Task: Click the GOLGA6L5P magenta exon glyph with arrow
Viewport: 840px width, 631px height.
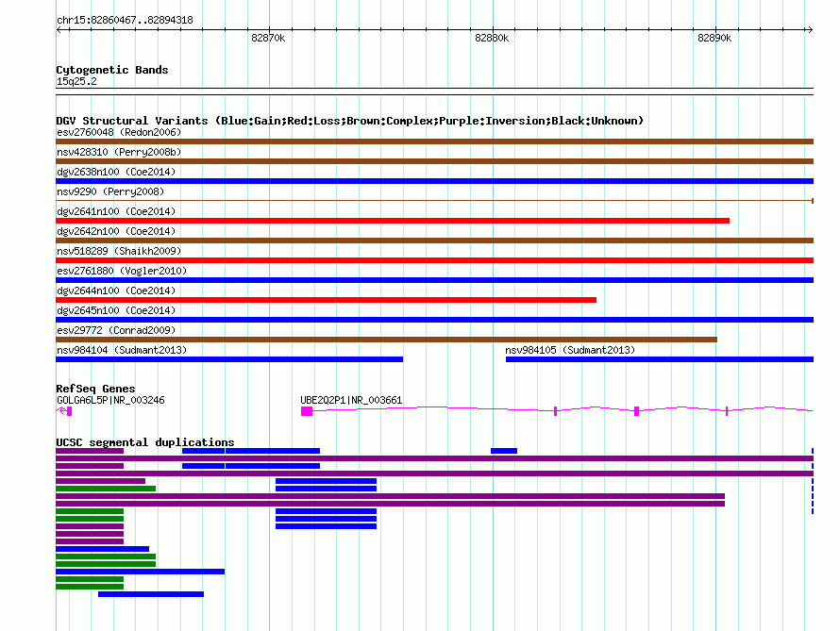Action: click(x=64, y=411)
